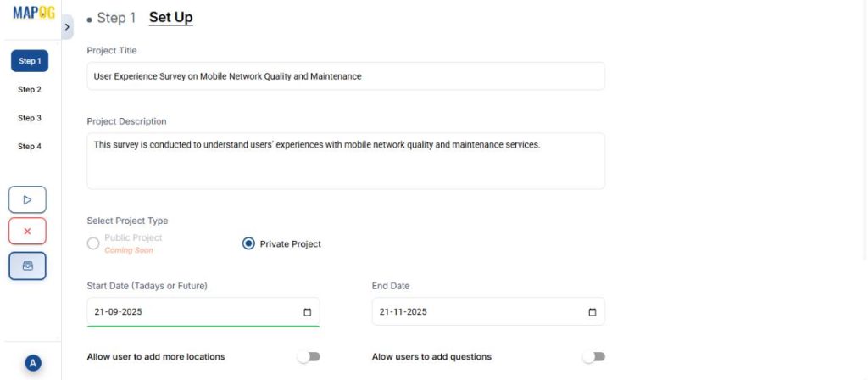
Task: Click the Project Title text field
Action: click(x=346, y=76)
